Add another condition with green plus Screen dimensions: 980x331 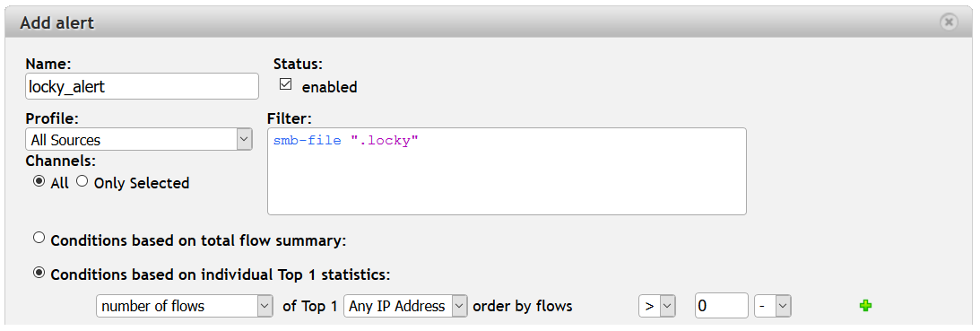[x=865, y=306]
